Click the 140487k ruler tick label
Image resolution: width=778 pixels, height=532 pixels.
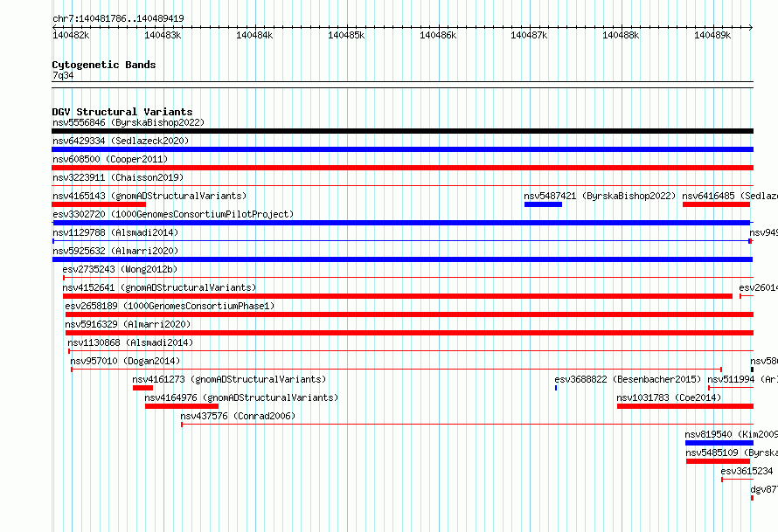(x=529, y=35)
